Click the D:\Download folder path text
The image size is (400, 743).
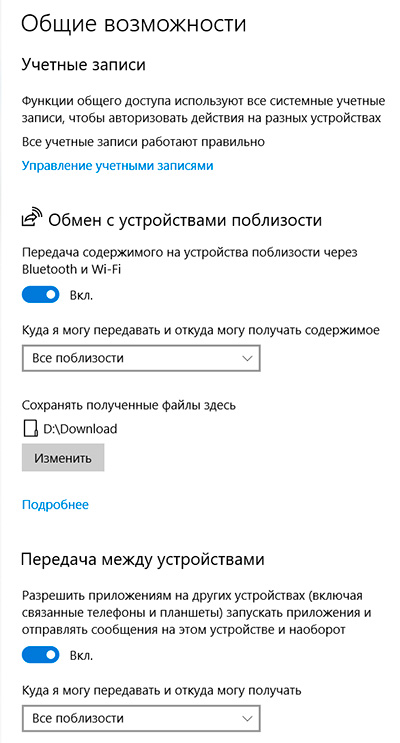point(80,429)
